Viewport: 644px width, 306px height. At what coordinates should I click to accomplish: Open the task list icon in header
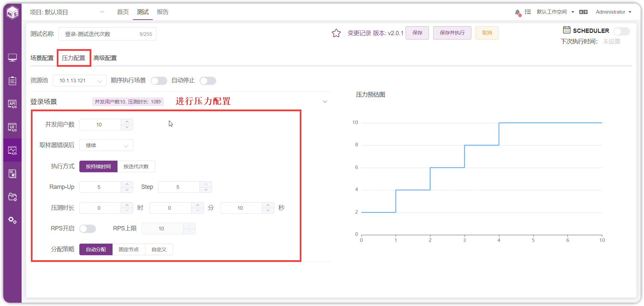528,12
